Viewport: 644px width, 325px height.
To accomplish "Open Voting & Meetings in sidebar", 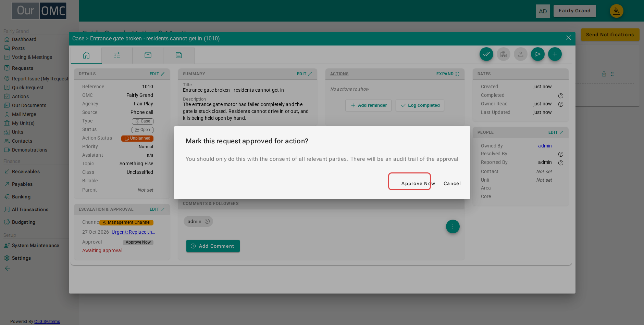I will click(x=32, y=57).
